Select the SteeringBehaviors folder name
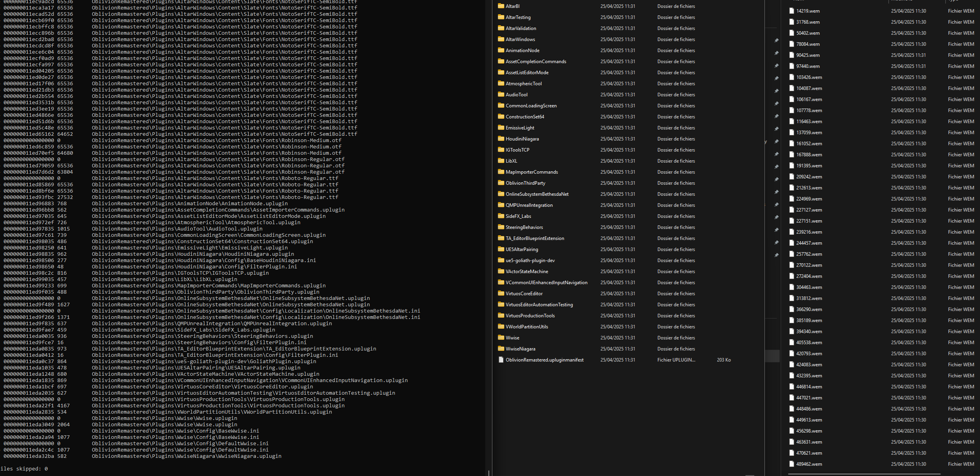This screenshot has height=476, width=980. (524, 227)
